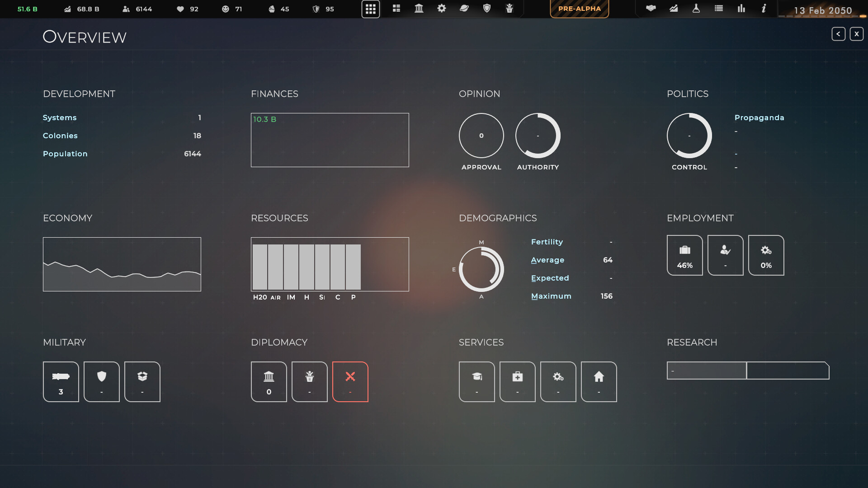Open the propaganda podium icon in toolbar

[x=509, y=9]
